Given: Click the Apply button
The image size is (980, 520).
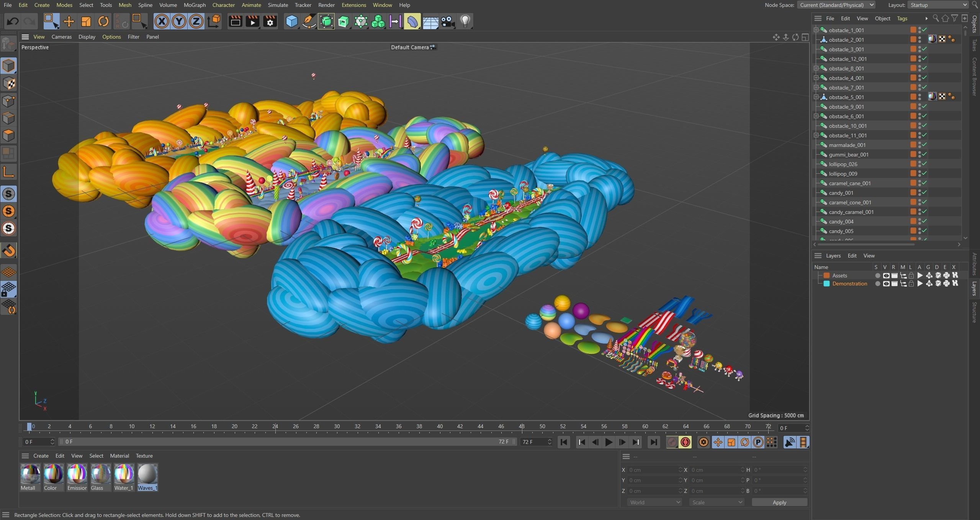Looking at the screenshot, I should [779, 502].
